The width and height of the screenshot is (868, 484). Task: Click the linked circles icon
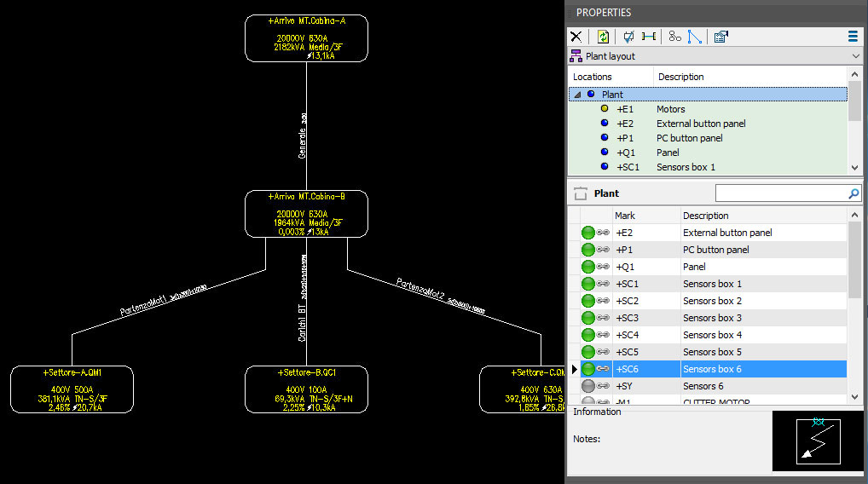pos(674,37)
